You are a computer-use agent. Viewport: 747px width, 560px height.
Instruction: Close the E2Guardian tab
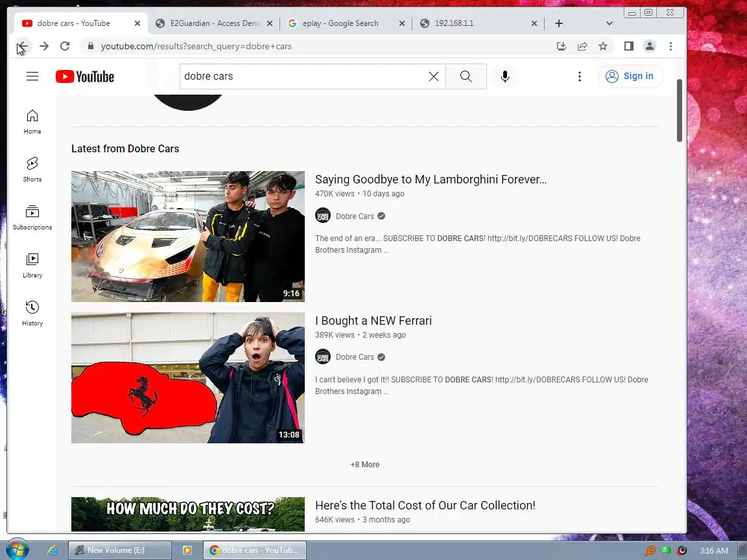point(270,23)
